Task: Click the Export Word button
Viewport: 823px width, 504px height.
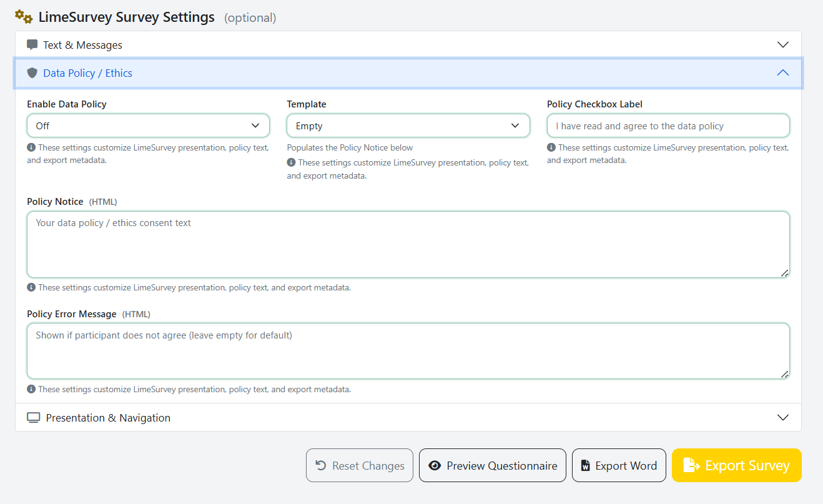Action: tap(619, 465)
